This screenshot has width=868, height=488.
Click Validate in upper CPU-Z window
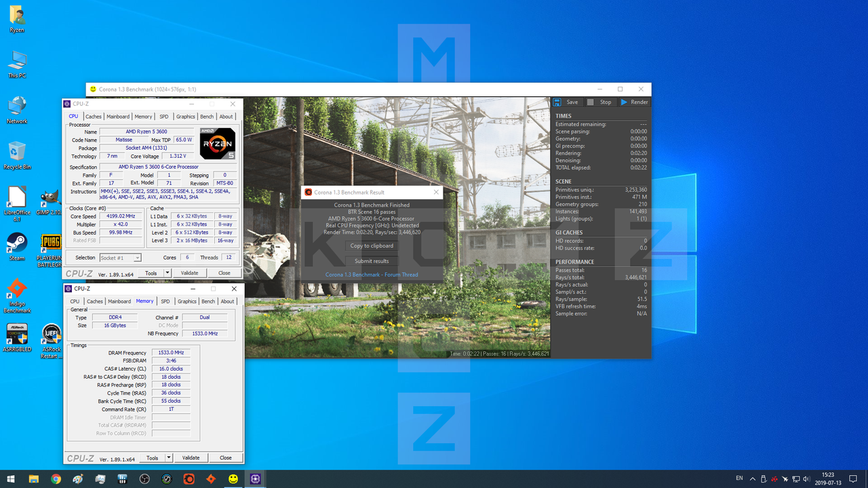189,273
